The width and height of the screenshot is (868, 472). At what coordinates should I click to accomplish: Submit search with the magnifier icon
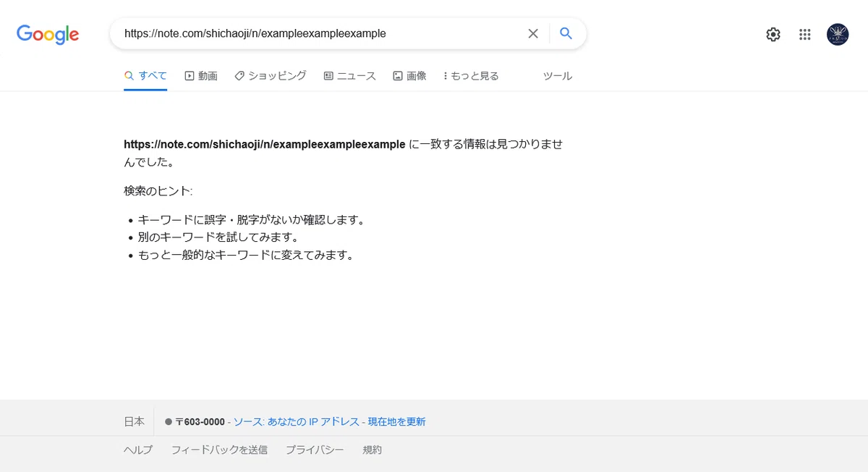coord(566,33)
